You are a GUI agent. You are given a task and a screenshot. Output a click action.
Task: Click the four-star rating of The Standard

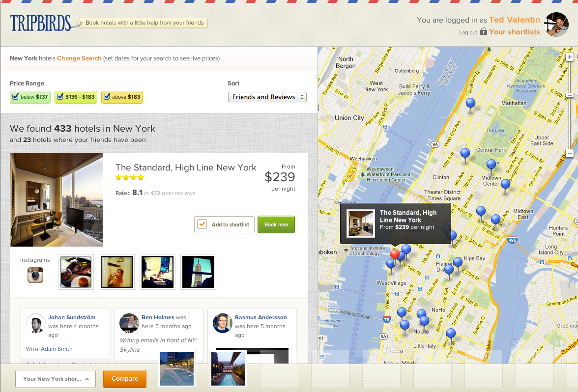pos(129,178)
